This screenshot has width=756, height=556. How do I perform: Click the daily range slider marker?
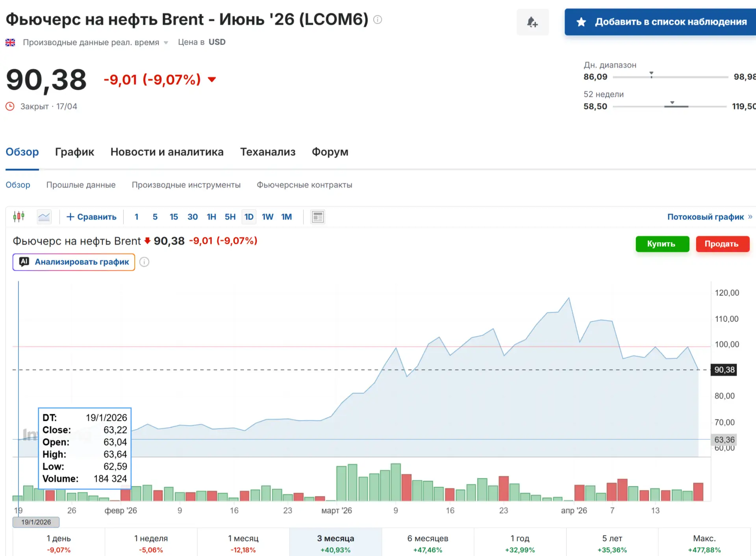[x=651, y=74]
